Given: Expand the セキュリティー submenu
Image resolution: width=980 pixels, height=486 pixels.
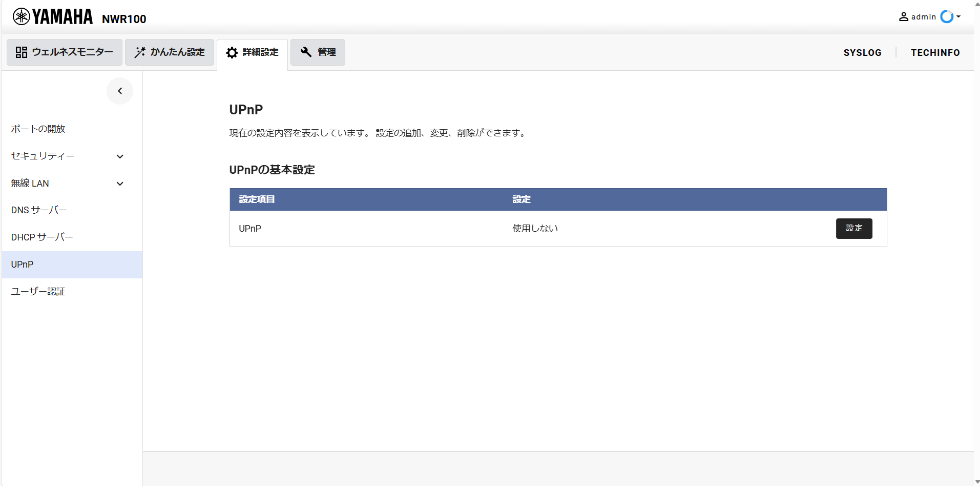Looking at the screenshot, I should [119, 156].
